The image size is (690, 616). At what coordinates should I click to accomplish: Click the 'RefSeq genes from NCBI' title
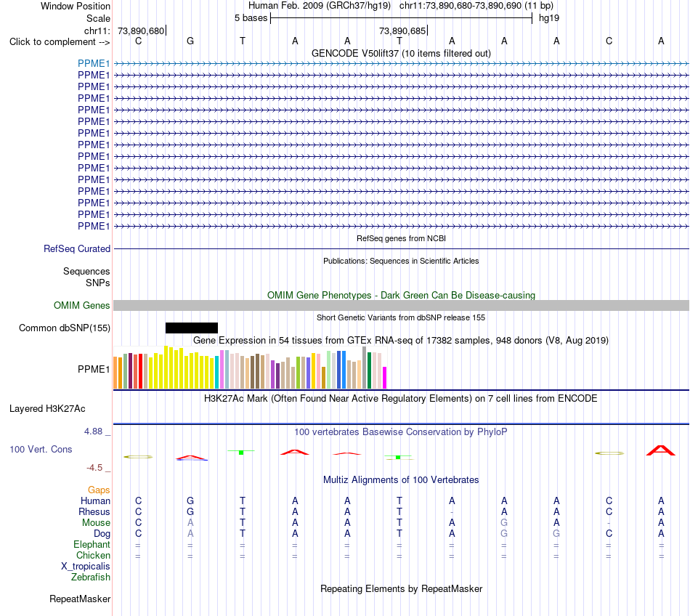click(x=401, y=238)
